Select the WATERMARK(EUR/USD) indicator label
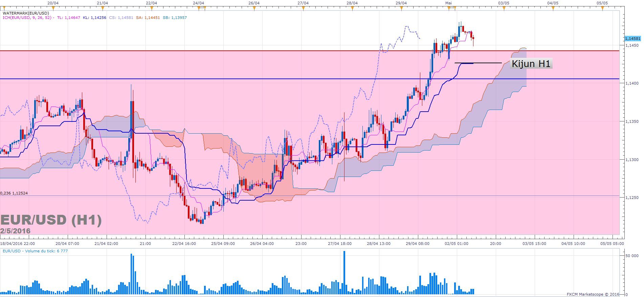Image resolution: width=644 pixels, height=297 pixels. pos(26,13)
